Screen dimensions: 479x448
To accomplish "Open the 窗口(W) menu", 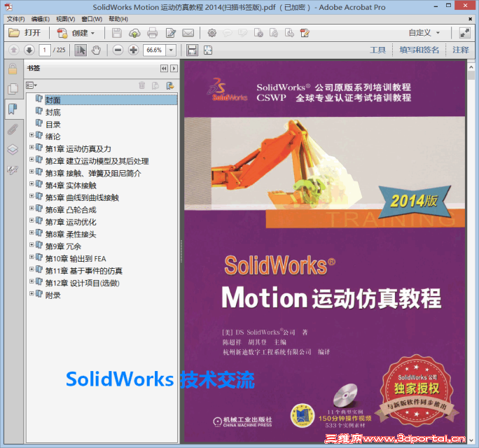I will tap(92, 19).
